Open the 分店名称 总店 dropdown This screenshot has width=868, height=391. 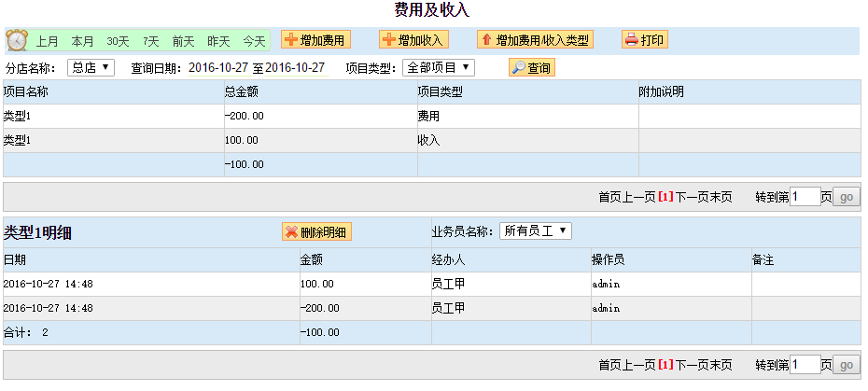(91, 67)
